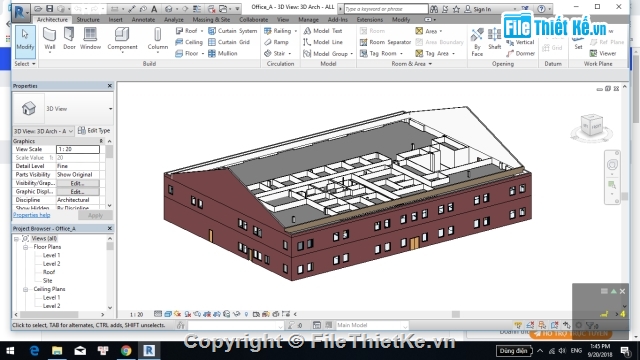640x360 pixels.
Task: Click the Model Text tool
Action: (x=322, y=31)
